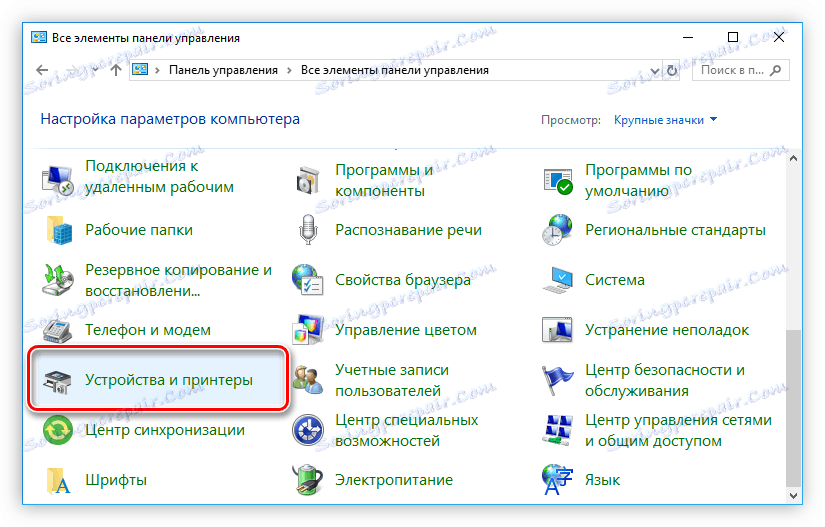Open the Рабочие папки link text
The height and width of the screenshot is (527, 825).
click(x=139, y=230)
